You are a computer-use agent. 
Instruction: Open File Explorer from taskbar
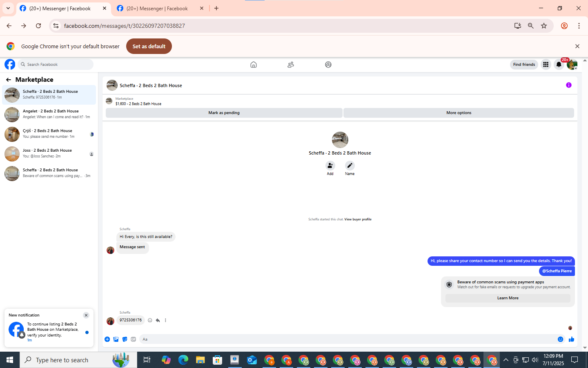point(200,360)
